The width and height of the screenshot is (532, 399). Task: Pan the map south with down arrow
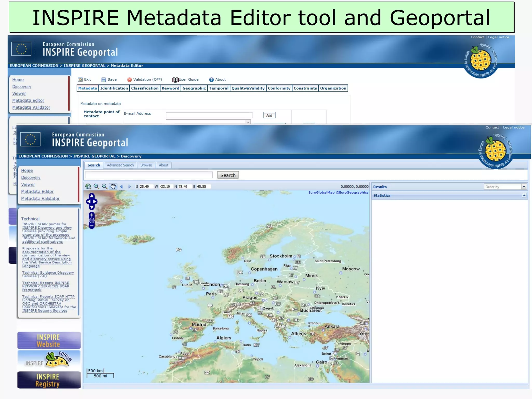(x=92, y=207)
